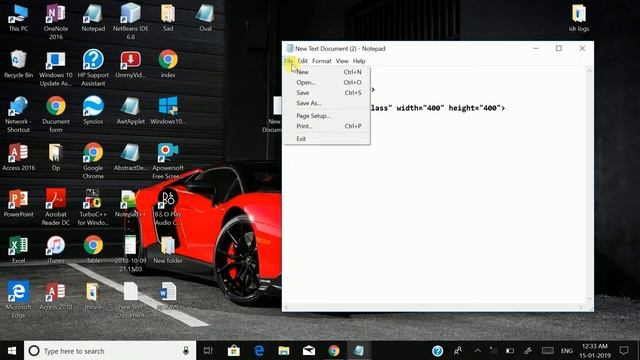Select the Network Shortcut icon
This screenshot has height=360, width=640.
18,115
